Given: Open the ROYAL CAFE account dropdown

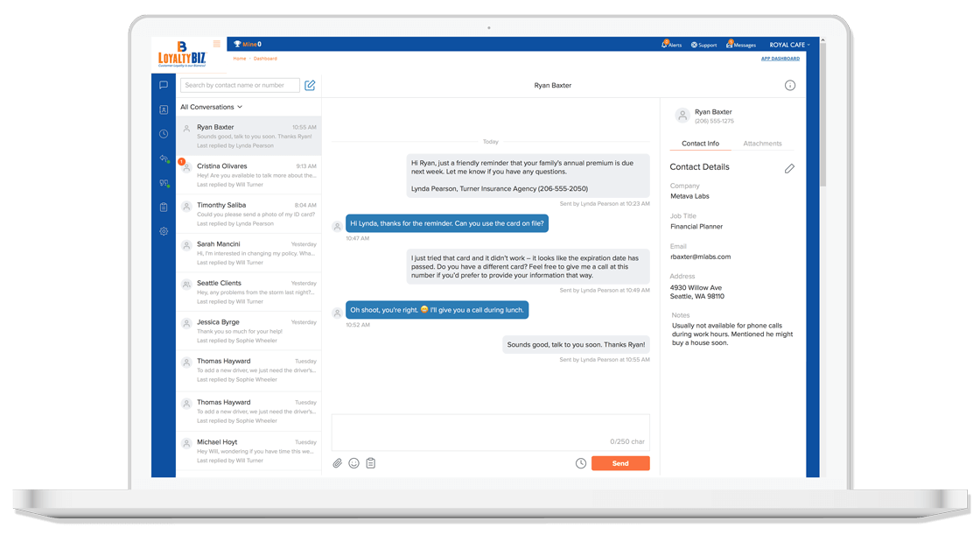Looking at the screenshot, I should click(789, 45).
